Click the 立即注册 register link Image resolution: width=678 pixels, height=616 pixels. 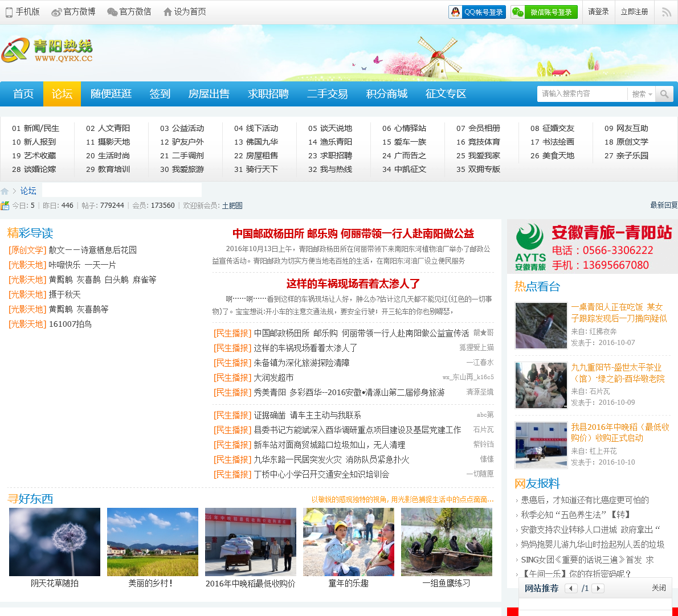click(x=634, y=11)
